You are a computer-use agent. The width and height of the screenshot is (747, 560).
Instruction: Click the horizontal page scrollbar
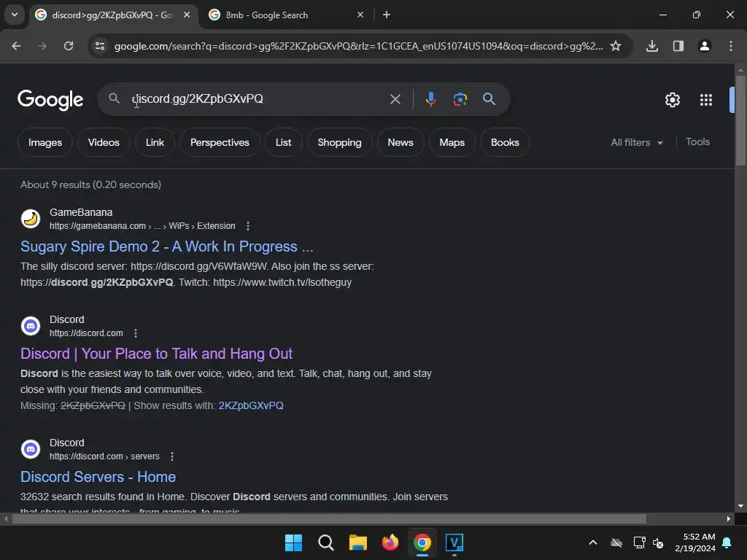coord(329,519)
